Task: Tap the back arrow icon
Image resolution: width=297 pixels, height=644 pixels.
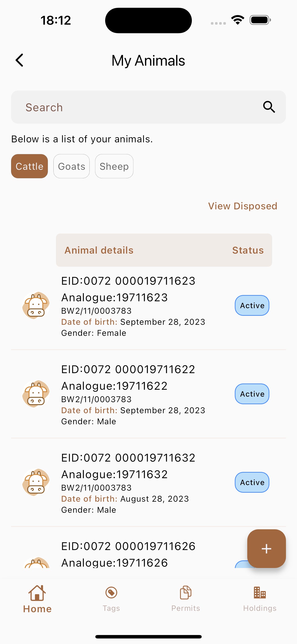Action: coord(20,60)
